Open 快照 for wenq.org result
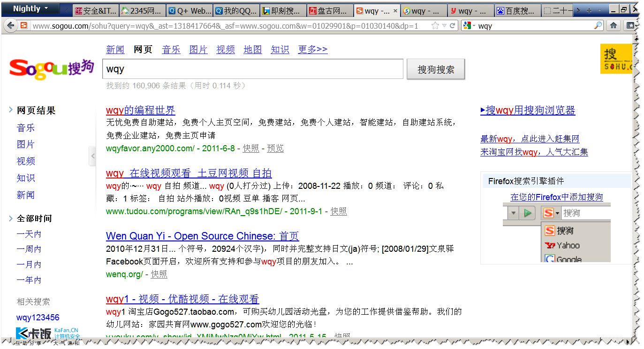 tap(159, 274)
